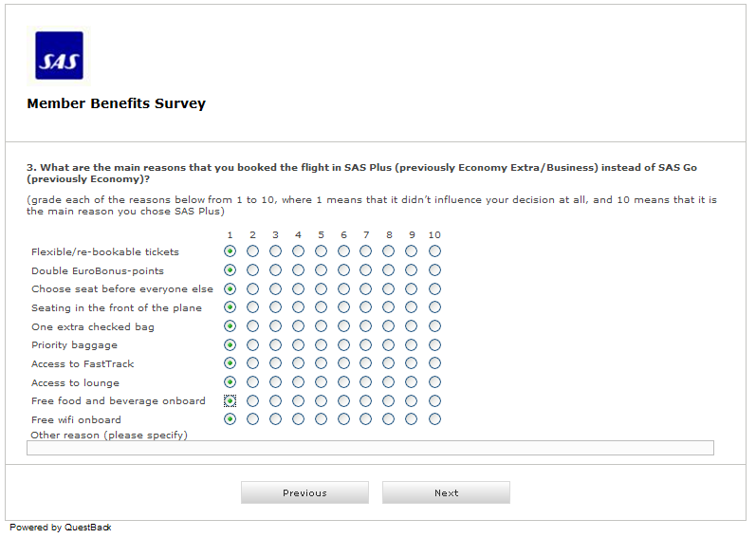The image size is (756, 538).
Task: Rate Free food and beverage onboard as 4
Action: pyautogui.click(x=298, y=401)
